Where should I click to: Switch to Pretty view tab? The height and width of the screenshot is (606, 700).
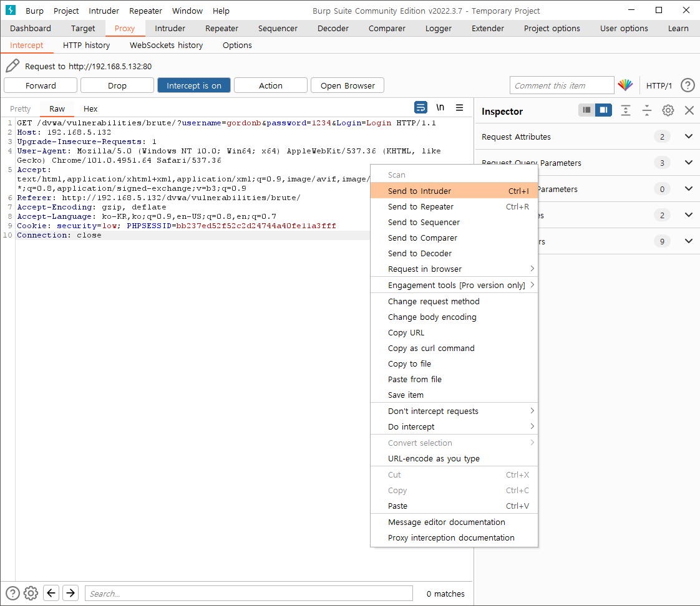[x=20, y=109]
